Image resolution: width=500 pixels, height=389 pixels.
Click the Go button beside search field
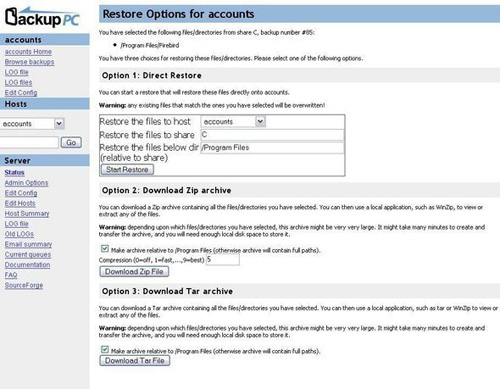click(x=71, y=143)
